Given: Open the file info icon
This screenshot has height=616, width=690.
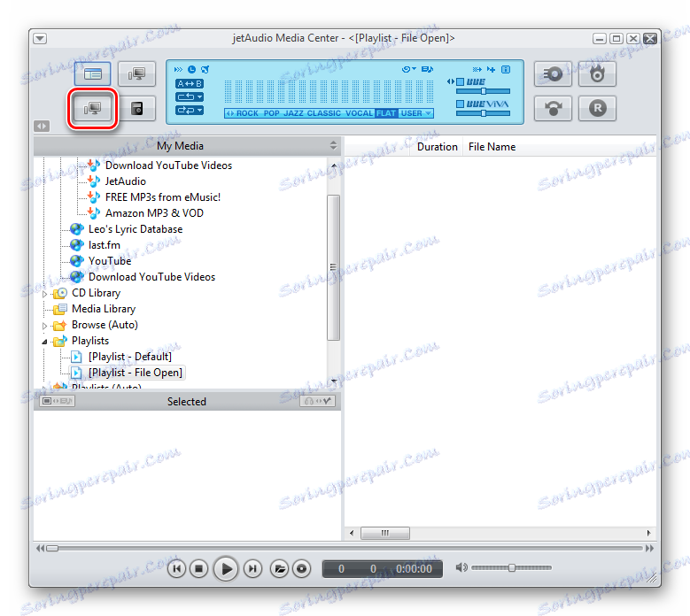Looking at the screenshot, I should click(x=506, y=69).
